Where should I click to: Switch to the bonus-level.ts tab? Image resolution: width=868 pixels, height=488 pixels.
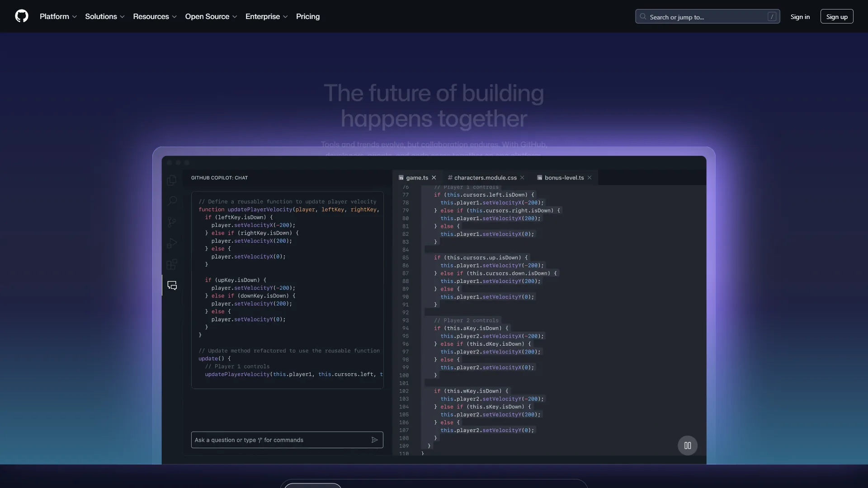[564, 178]
